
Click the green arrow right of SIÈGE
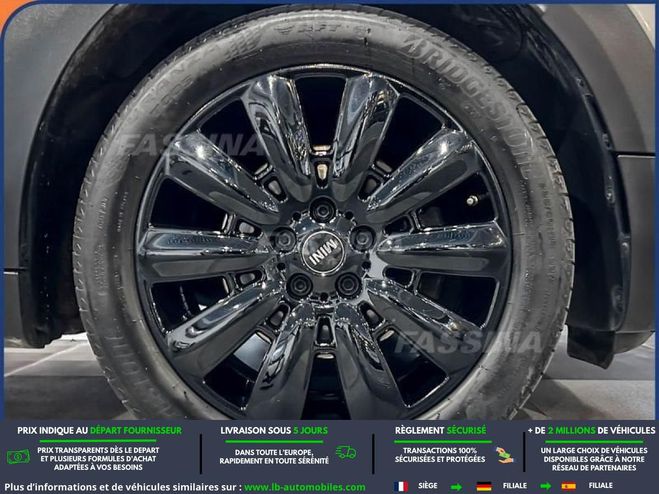point(456,487)
